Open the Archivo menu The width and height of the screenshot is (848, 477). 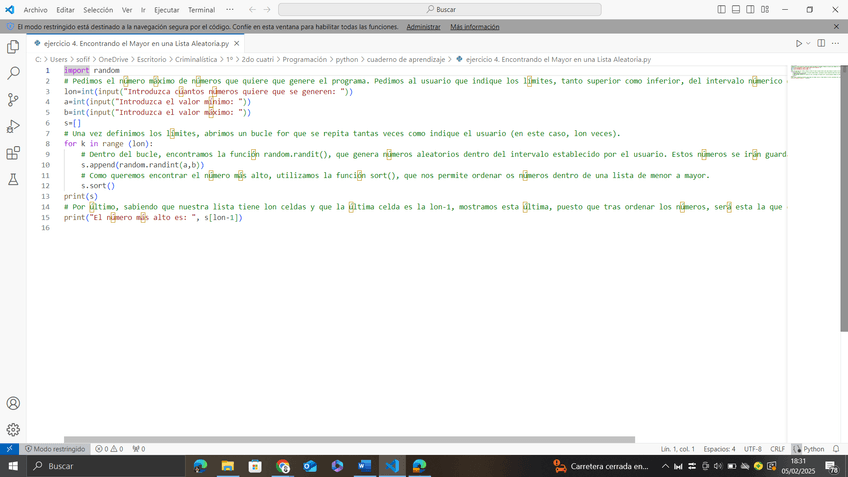35,9
